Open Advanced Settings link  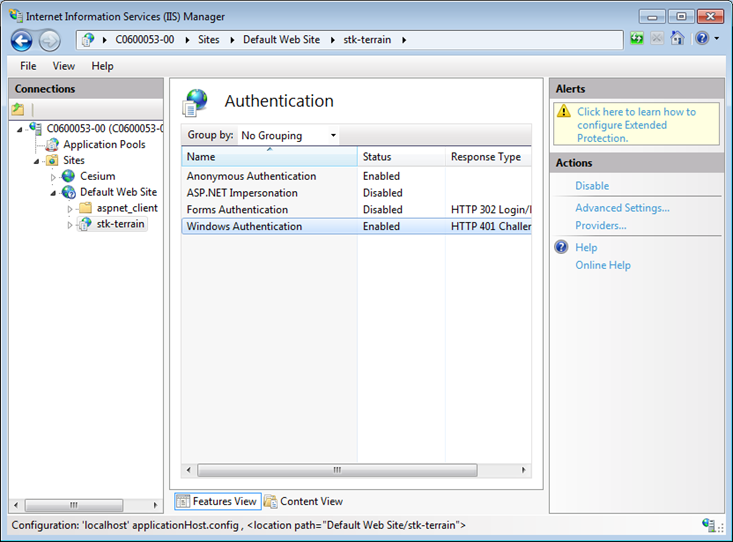tap(622, 208)
